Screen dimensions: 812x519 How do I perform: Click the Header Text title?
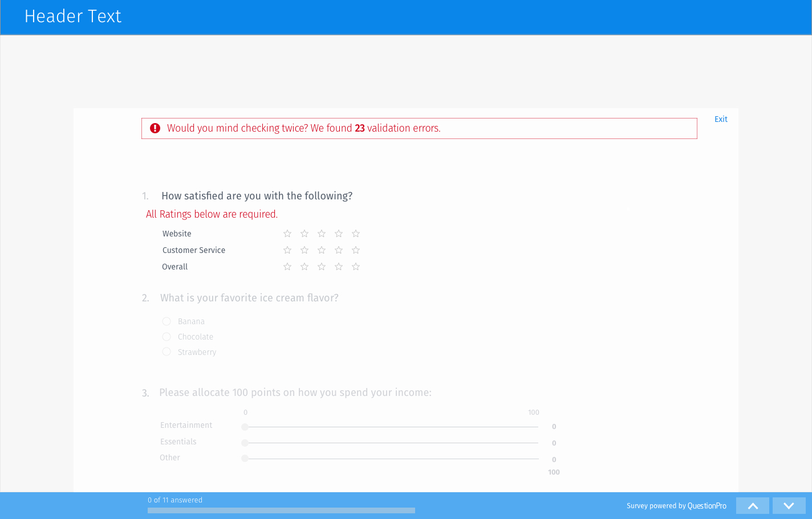point(73,17)
